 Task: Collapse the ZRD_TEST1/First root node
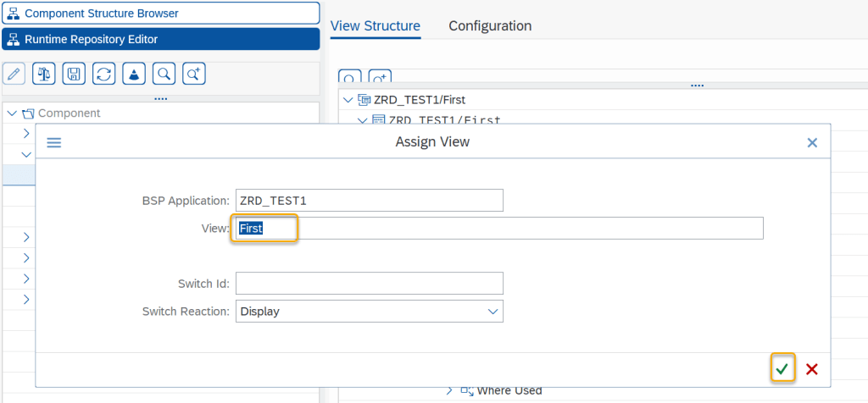click(348, 100)
